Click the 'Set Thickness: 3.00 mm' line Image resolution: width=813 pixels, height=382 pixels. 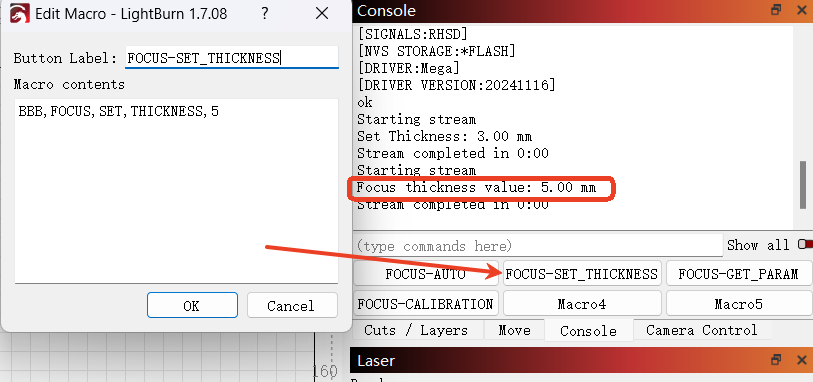[x=444, y=136]
